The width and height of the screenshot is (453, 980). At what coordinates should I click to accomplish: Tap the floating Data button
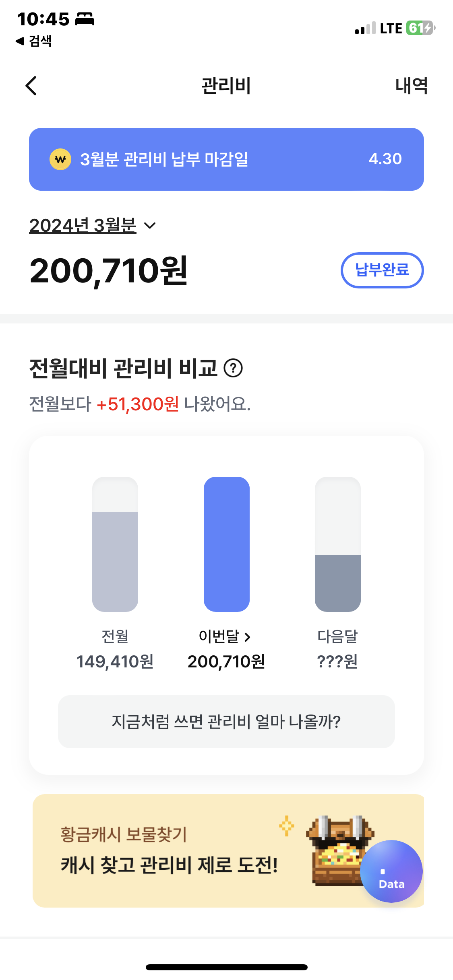tap(391, 871)
